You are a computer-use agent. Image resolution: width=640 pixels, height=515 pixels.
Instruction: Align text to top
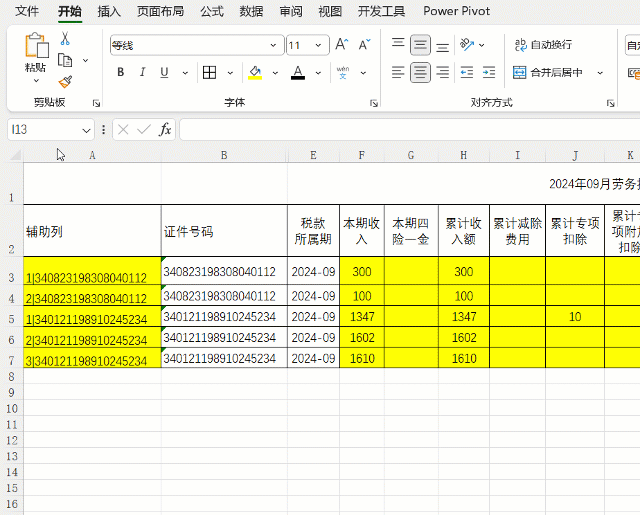click(x=398, y=44)
